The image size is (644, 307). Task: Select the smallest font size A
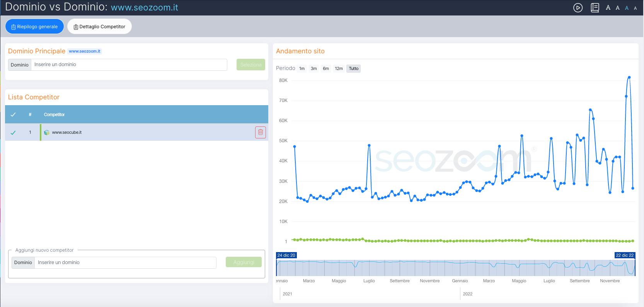pyautogui.click(x=635, y=8)
